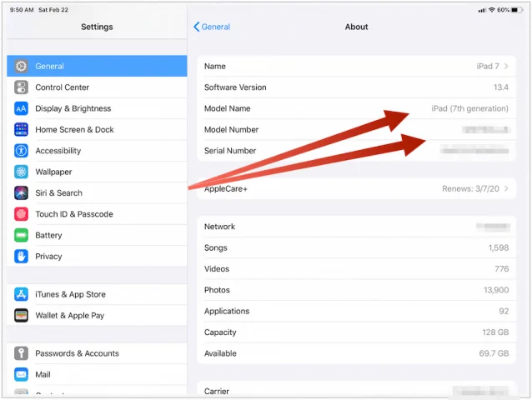Screen dimensions: 532x400
Task: Open Privacy settings
Action: (x=97, y=257)
